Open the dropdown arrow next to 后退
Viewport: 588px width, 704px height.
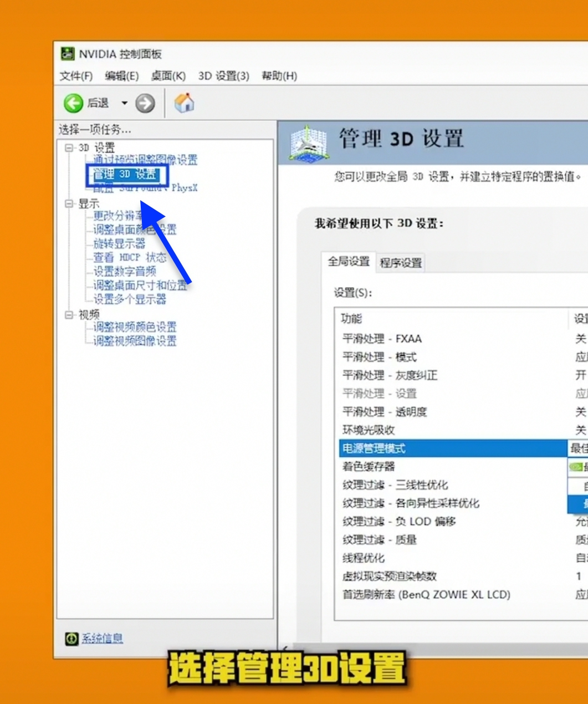pyautogui.click(x=124, y=103)
